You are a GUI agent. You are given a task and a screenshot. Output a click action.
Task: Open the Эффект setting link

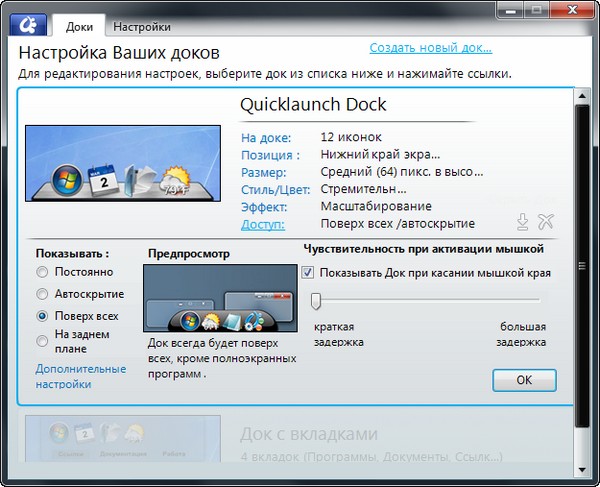(x=264, y=207)
